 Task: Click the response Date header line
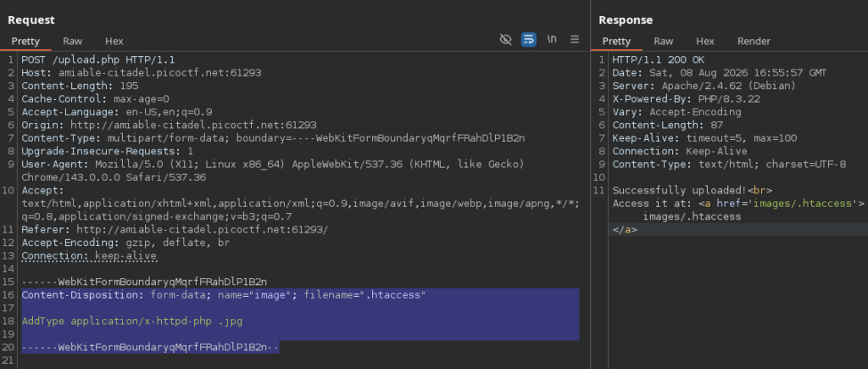tap(719, 73)
